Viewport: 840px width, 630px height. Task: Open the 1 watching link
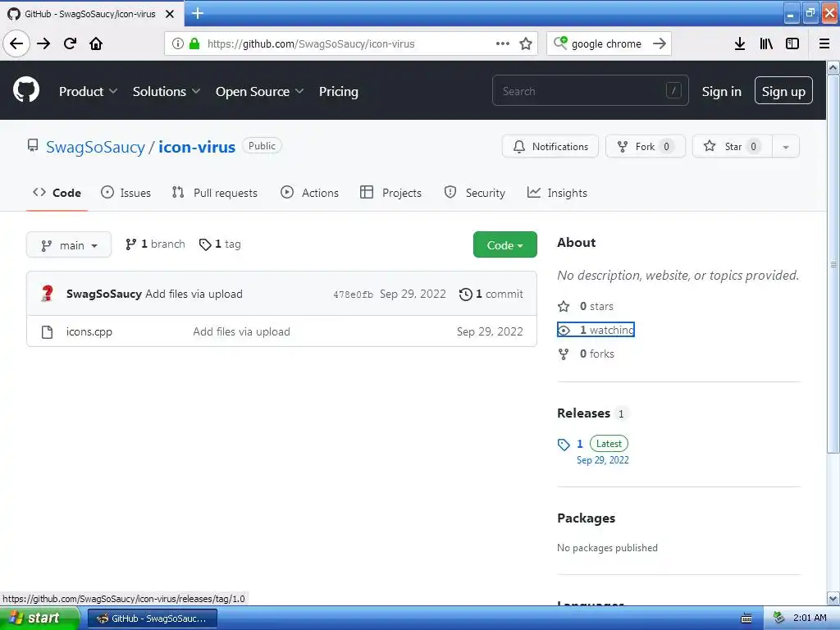point(596,330)
